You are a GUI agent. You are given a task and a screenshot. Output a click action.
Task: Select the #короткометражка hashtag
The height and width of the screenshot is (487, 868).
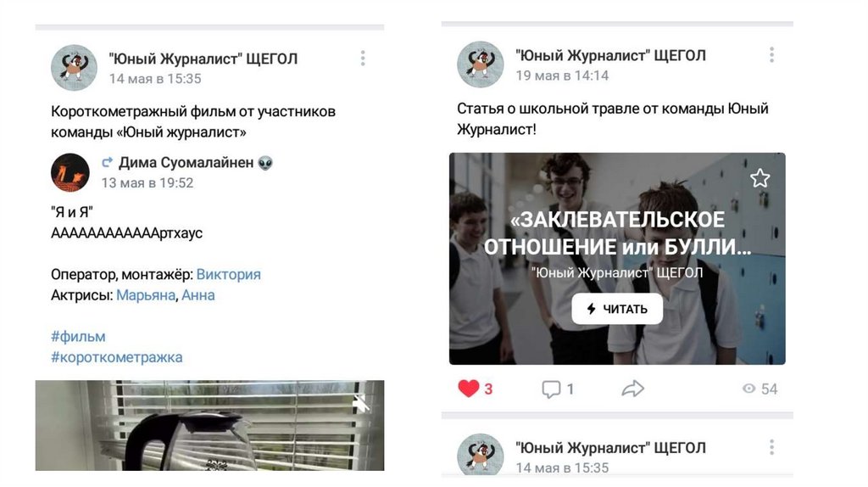(x=117, y=357)
